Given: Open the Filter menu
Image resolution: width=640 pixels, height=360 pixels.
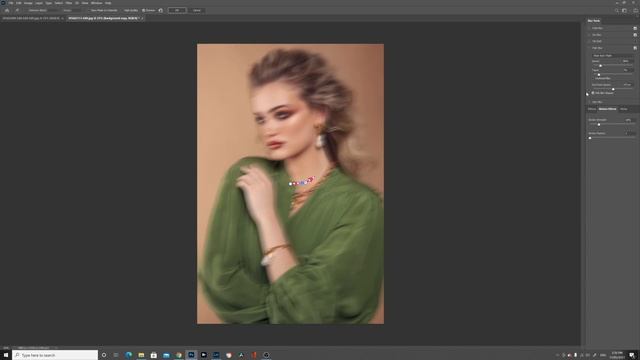Looking at the screenshot, I should pos(69,3).
